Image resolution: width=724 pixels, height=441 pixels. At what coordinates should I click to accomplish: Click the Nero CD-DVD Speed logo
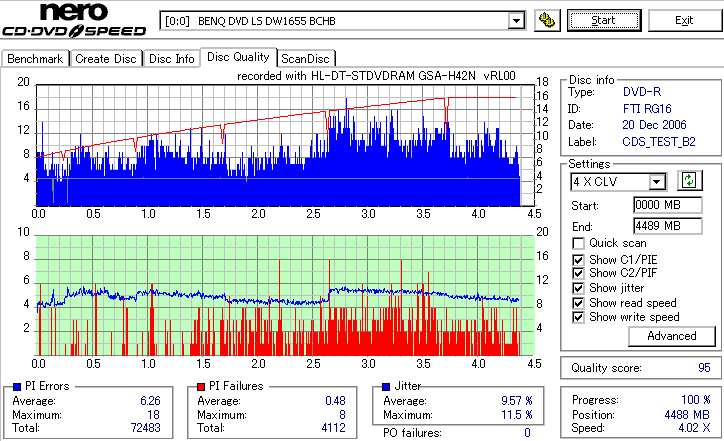point(74,20)
